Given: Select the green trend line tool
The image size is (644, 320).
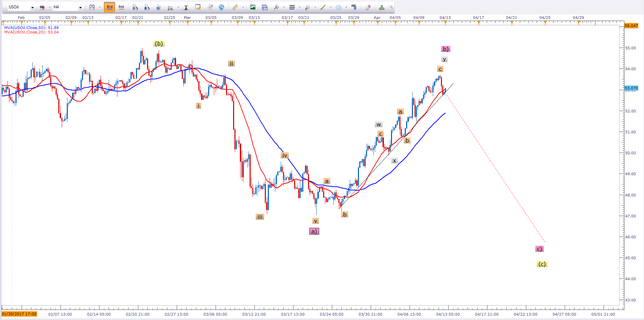Looking at the screenshot, I should pyautogui.click(x=323, y=7).
